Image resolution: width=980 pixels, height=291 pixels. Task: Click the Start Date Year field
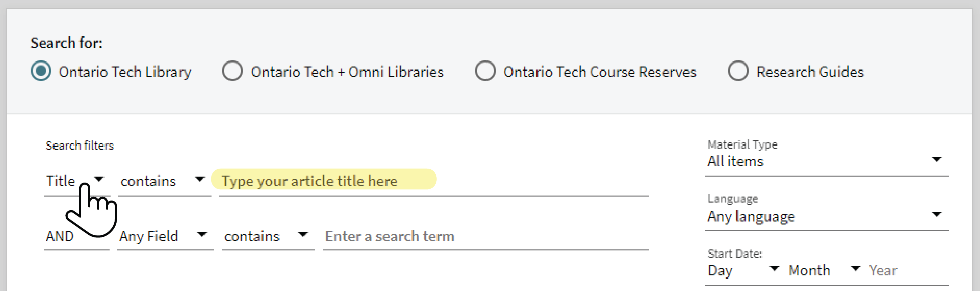point(908,270)
